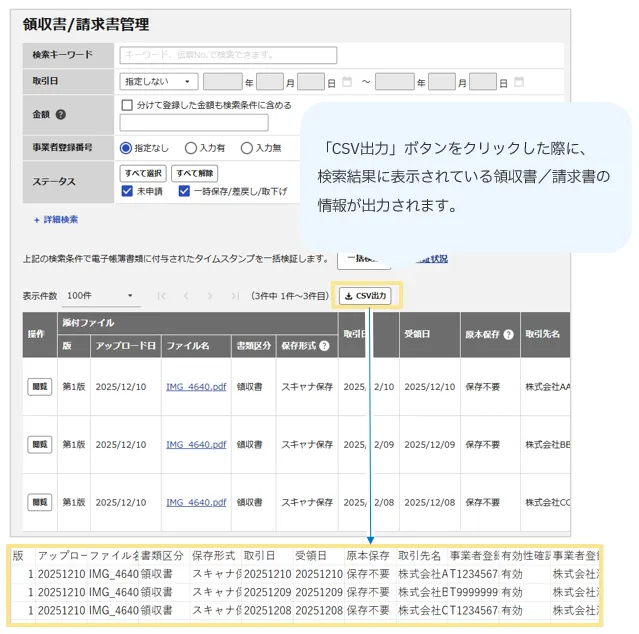Click the 検索キーワード input field

tap(228, 55)
